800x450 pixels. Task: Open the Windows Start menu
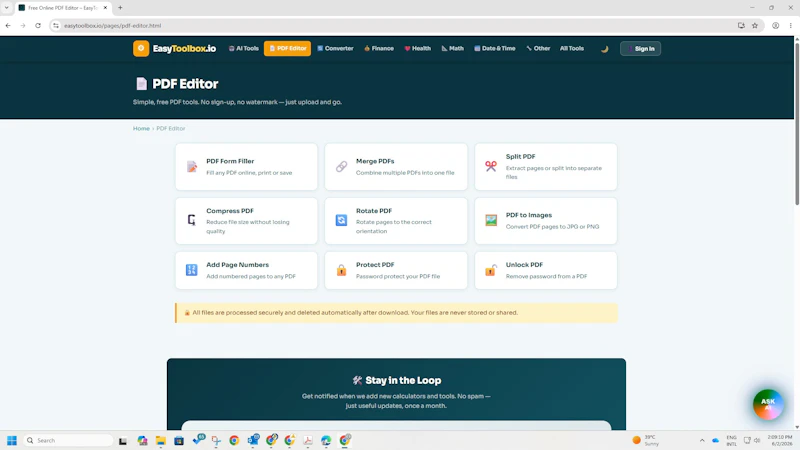click(x=12, y=440)
